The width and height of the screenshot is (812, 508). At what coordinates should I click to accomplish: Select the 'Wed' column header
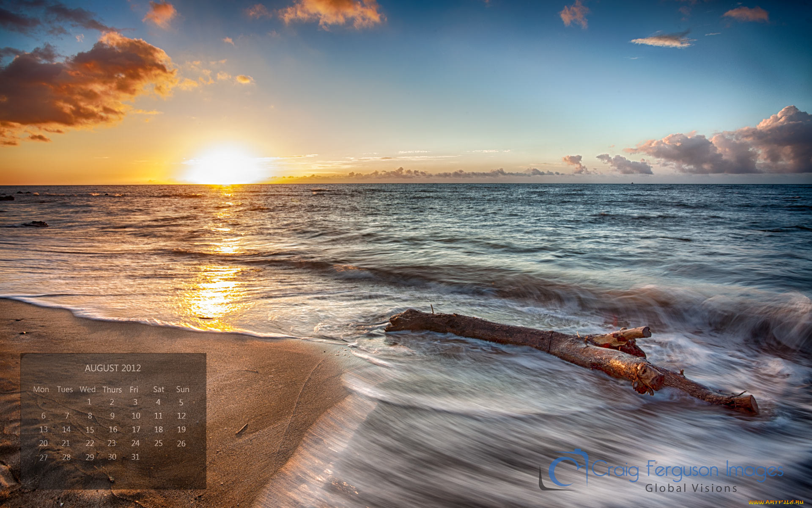88,389
